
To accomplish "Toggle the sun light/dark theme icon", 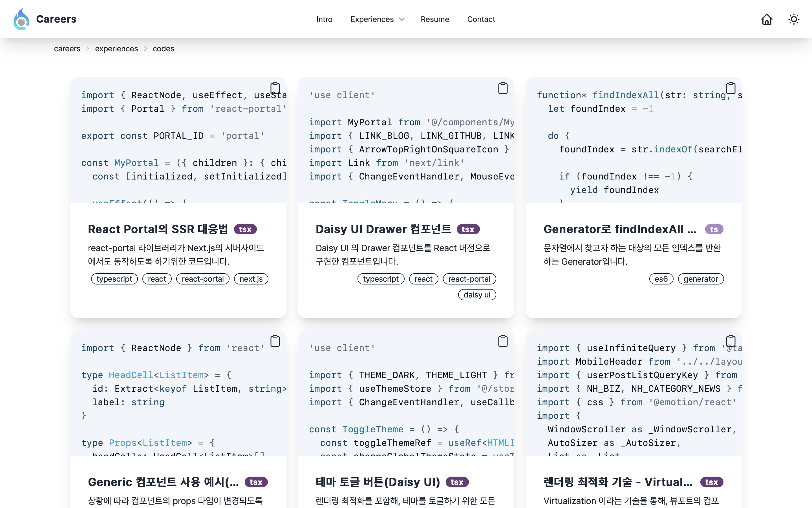I will coord(794,19).
